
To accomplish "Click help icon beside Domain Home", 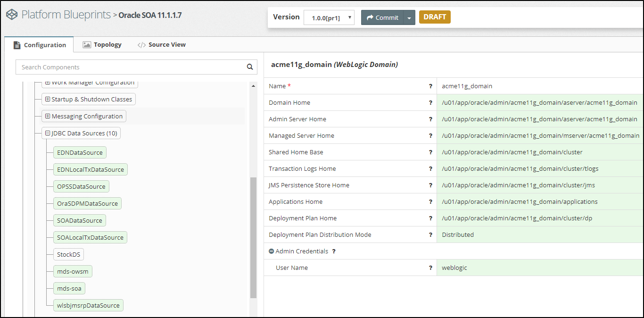I will pyautogui.click(x=430, y=103).
